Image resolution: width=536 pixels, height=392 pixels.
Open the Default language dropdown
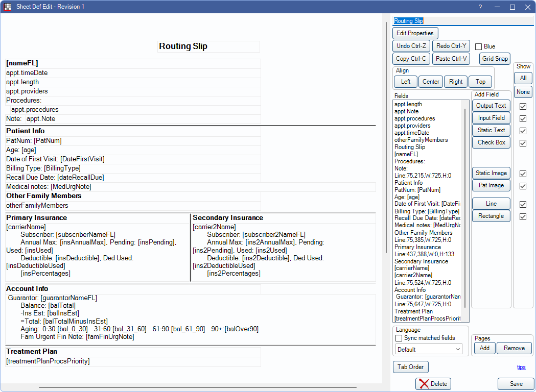pos(428,349)
